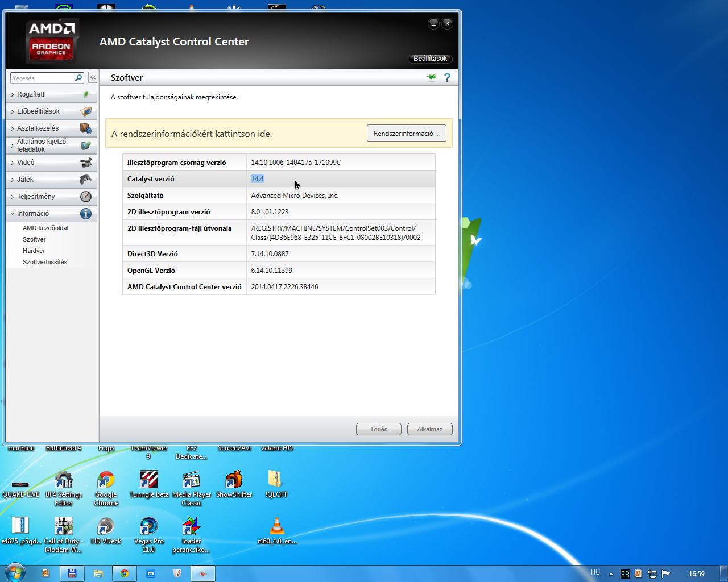Expand the Asztalkezelés section
The height and width of the screenshot is (582, 728).
point(51,128)
